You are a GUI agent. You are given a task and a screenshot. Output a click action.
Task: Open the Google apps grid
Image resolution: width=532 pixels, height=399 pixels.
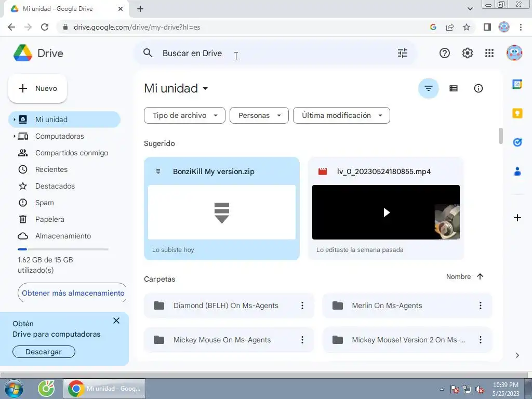[489, 53]
